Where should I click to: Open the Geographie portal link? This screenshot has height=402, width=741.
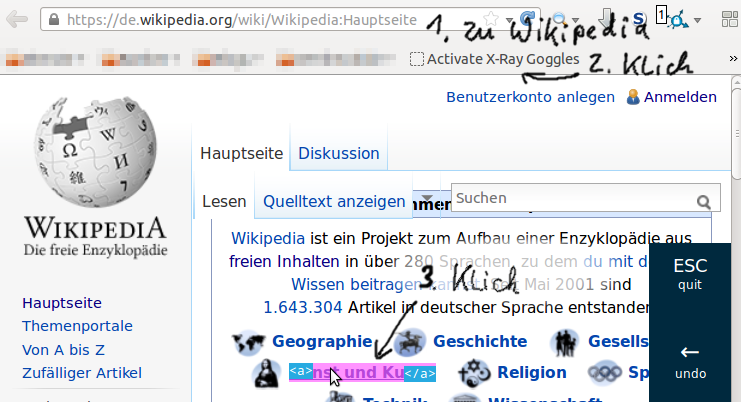(x=322, y=341)
